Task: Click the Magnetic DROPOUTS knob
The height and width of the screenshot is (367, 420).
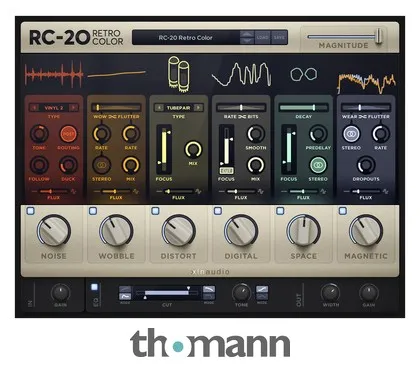Action: pos(366,165)
